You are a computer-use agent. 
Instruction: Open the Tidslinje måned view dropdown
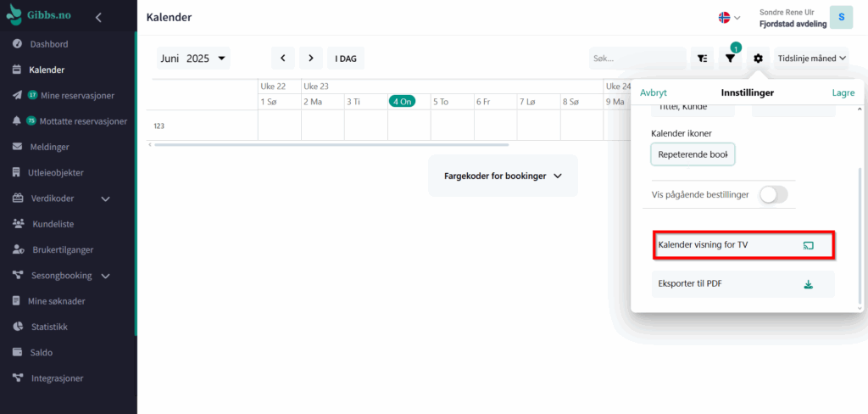point(812,59)
